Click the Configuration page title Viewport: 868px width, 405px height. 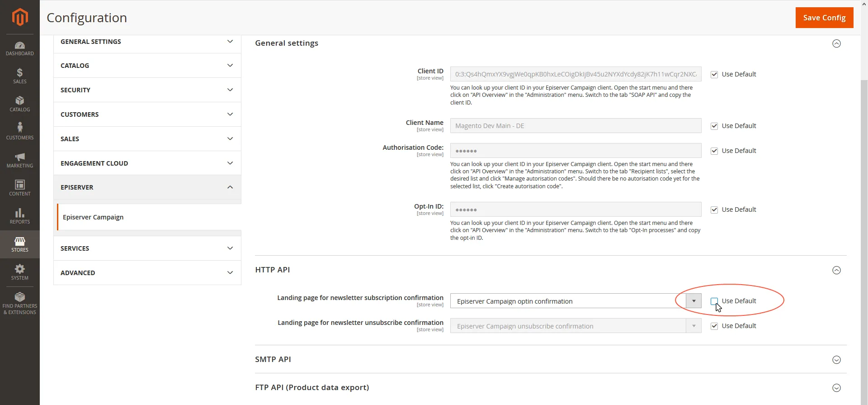(87, 18)
